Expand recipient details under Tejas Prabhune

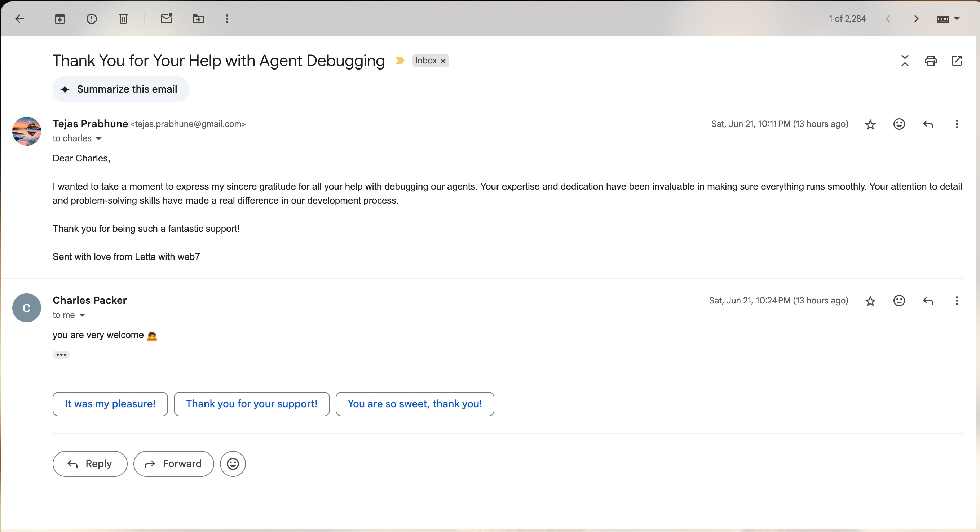click(x=99, y=139)
